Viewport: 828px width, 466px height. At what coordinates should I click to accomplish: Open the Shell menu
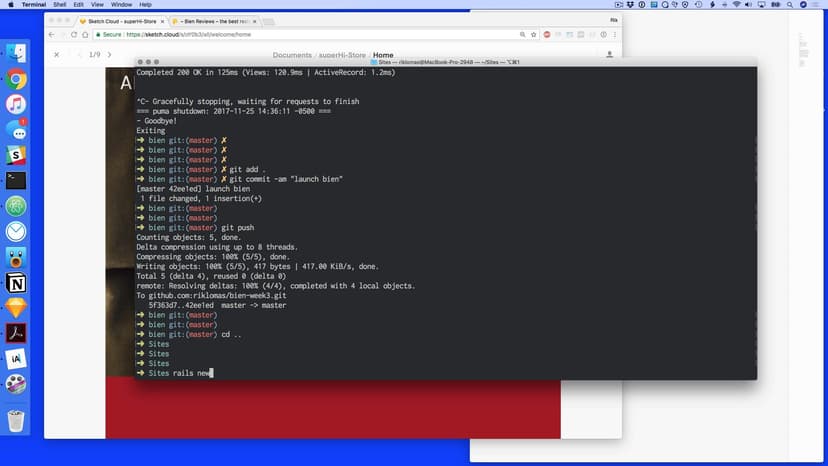pyautogui.click(x=60, y=5)
